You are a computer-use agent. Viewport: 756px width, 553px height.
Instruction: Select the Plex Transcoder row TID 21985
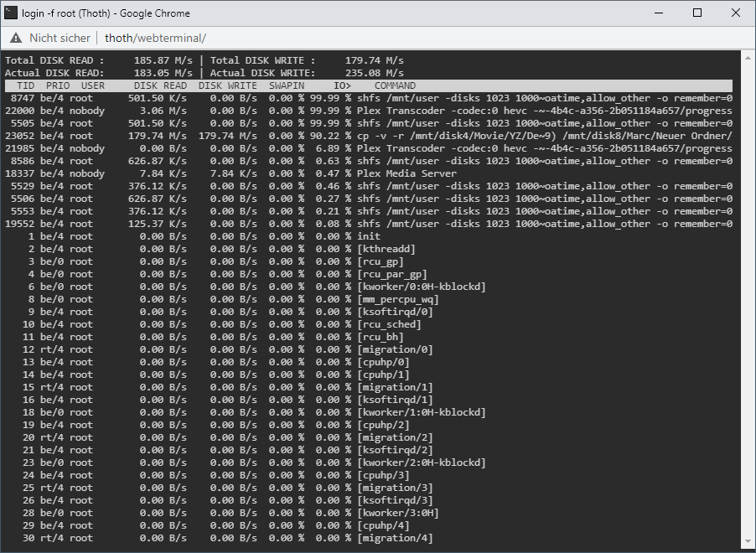(x=369, y=148)
